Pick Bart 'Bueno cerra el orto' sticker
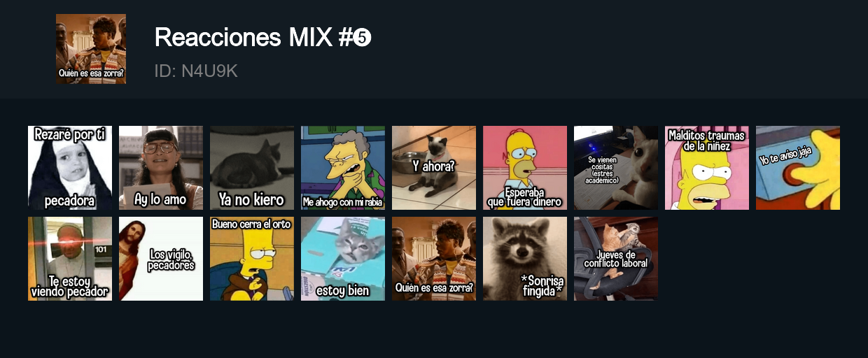 (x=252, y=259)
